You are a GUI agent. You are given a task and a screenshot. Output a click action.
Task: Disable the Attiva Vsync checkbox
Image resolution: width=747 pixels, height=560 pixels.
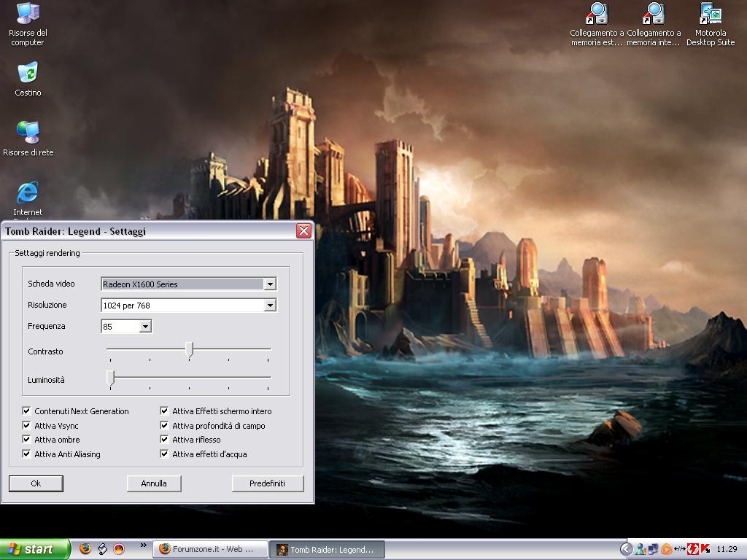(x=27, y=425)
